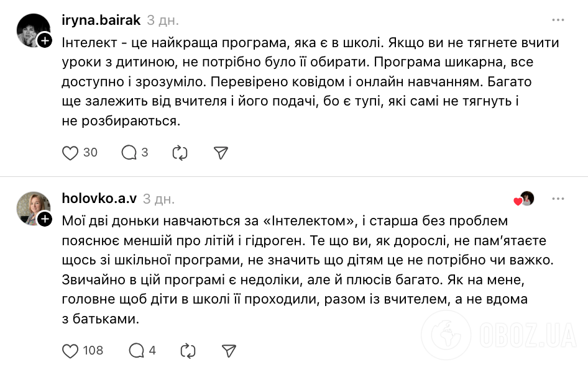Click the share icon under holovko.a.v's comment
This screenshot has width=588, height=370.
tap(228, 350)
